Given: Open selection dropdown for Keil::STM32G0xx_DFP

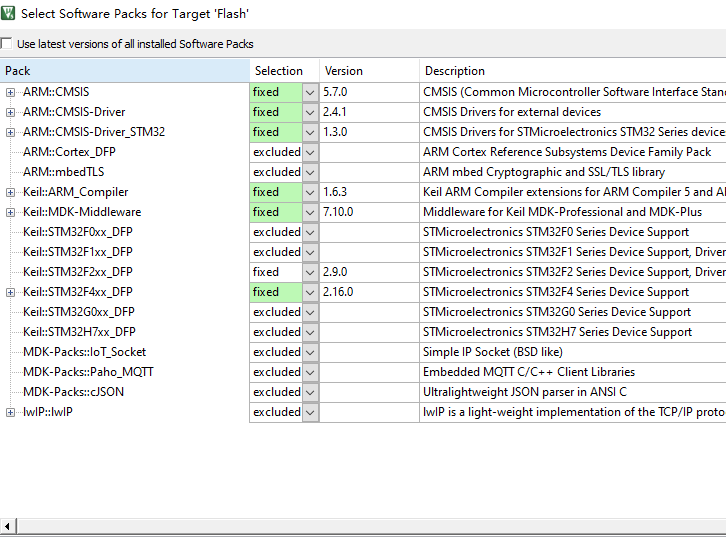Looking at the screenshot, I should point(310,312).
